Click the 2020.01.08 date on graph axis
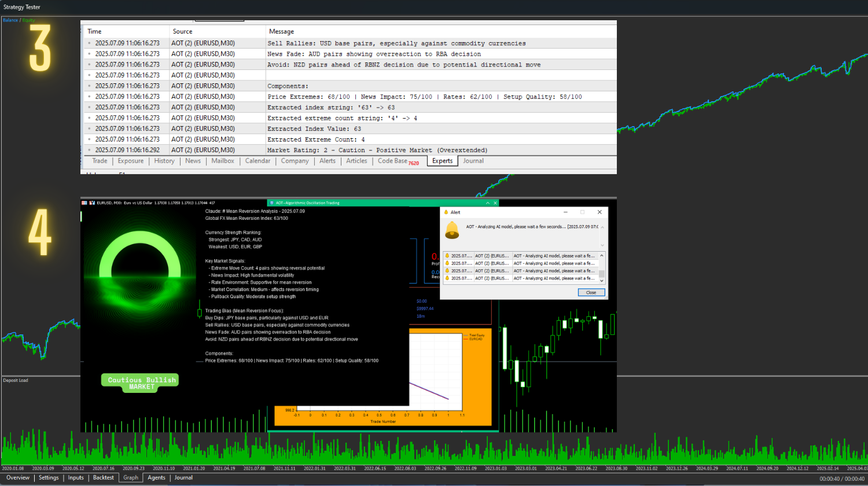This screenshot has height=486, width=868. pyautogui.click(x=13, y=468)
